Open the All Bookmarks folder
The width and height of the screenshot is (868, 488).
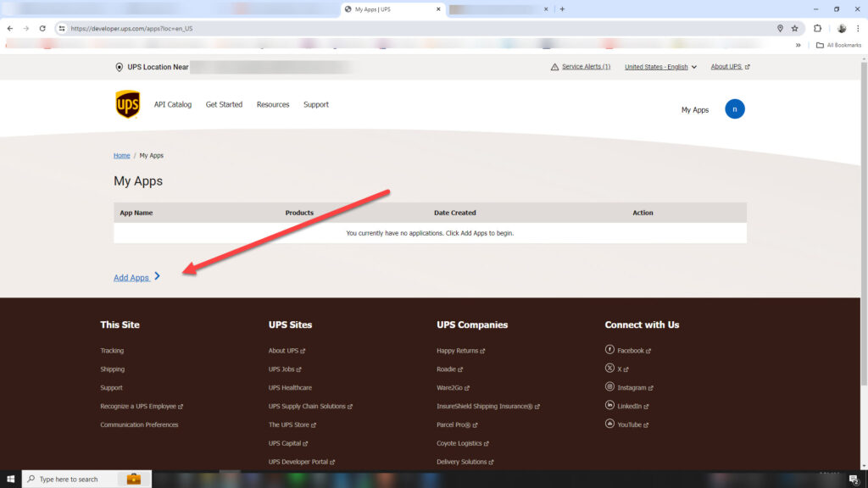coord(838,46)
